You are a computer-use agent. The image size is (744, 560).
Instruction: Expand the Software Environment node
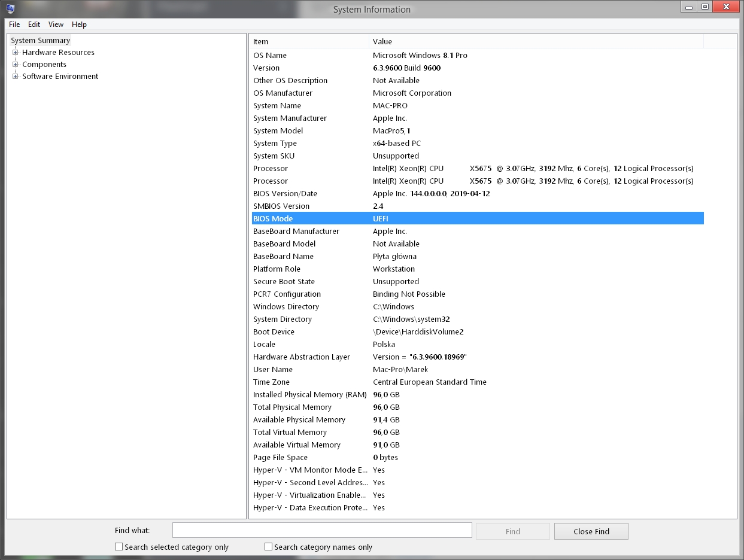click(16, 77)
